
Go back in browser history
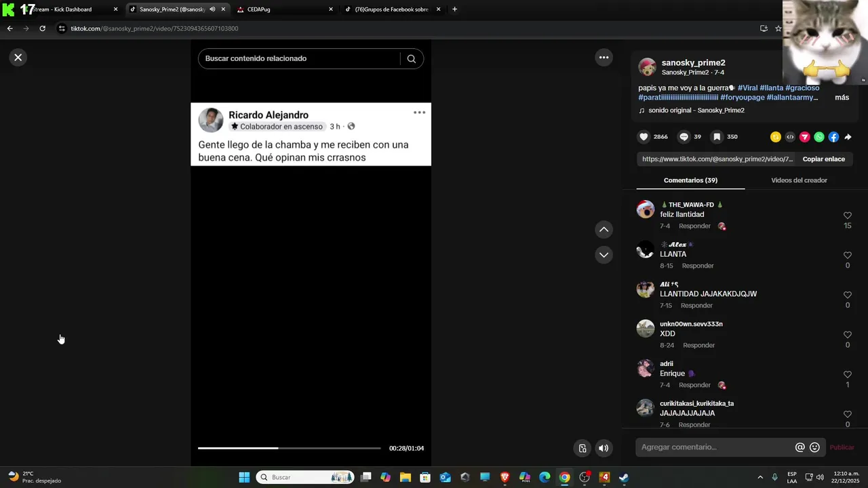click(9, 28)
